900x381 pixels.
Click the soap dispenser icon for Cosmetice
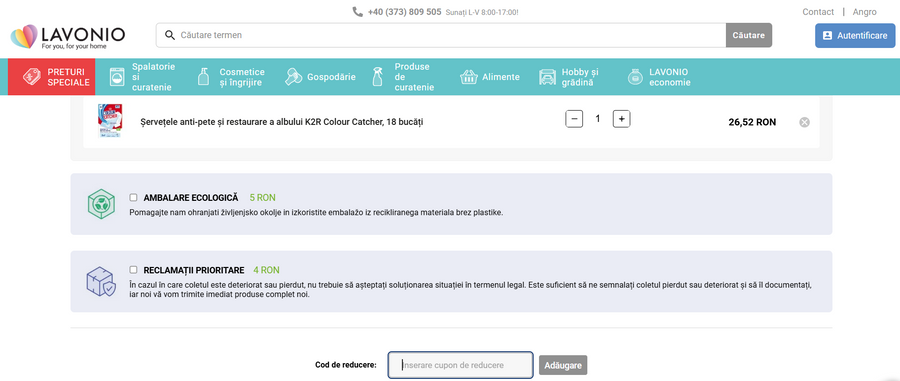pyautogui.click(x=204, y=77)
